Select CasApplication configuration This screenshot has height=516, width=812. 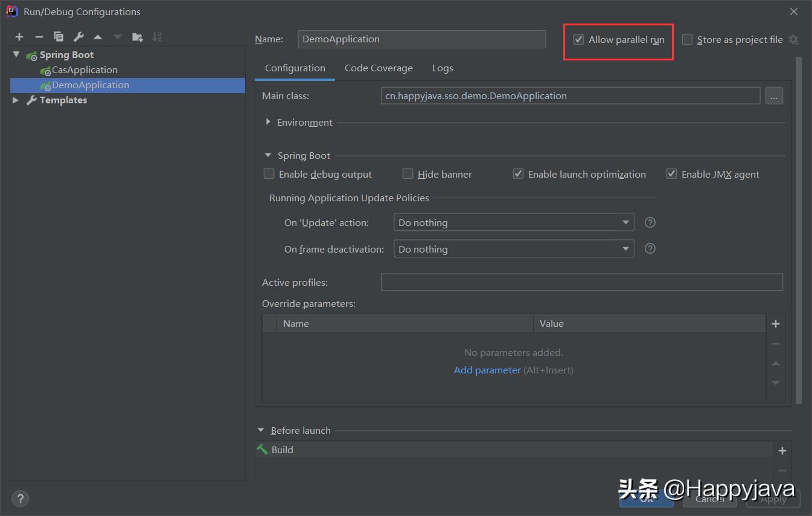85,70
